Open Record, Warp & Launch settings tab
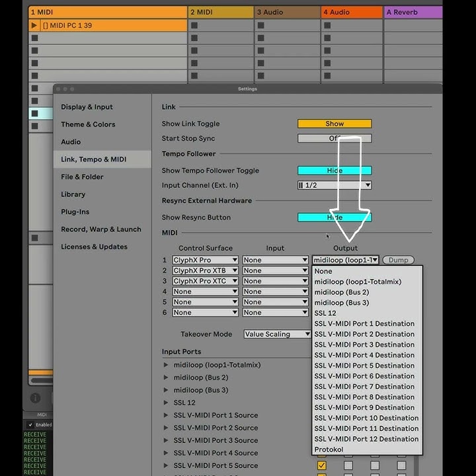Screen dimensions: 476x476 tap(101, 229)
